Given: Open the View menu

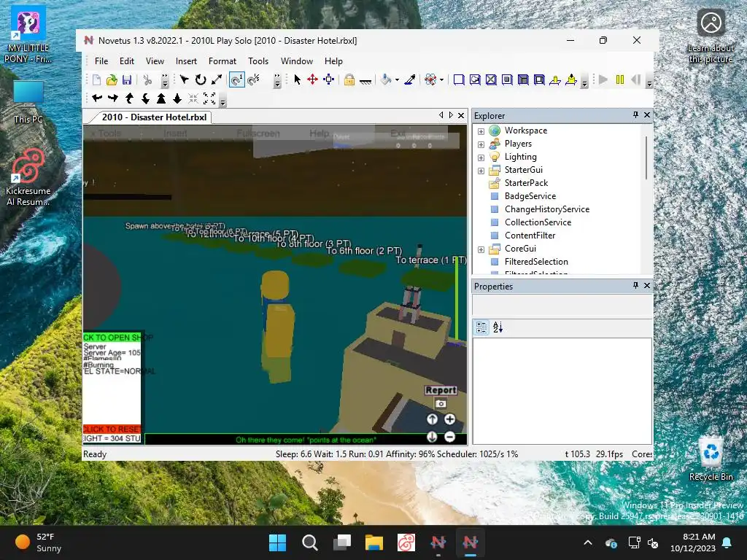Looking at the screenshot, I should coord(155,61).
